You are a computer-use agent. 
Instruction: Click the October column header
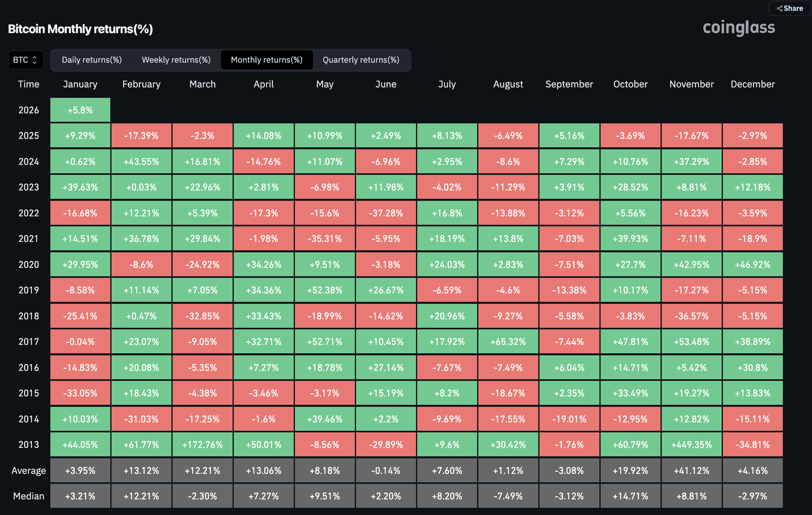click(630, 84)
